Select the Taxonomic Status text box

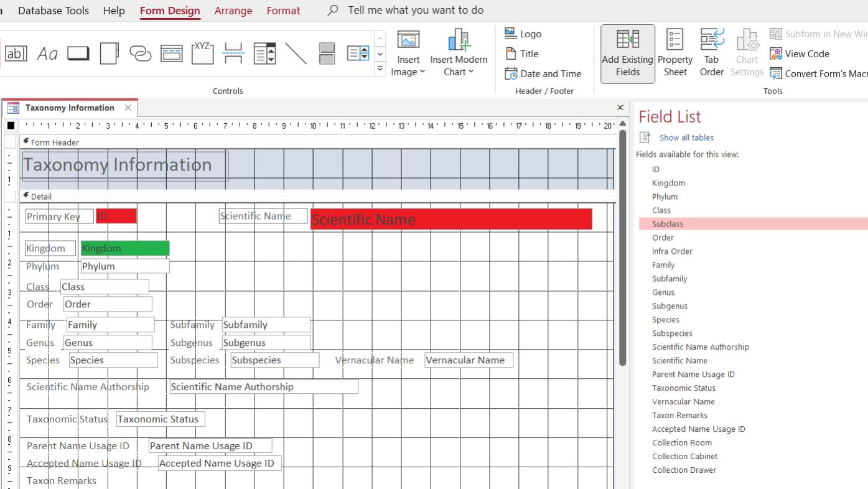pos(161,419)
